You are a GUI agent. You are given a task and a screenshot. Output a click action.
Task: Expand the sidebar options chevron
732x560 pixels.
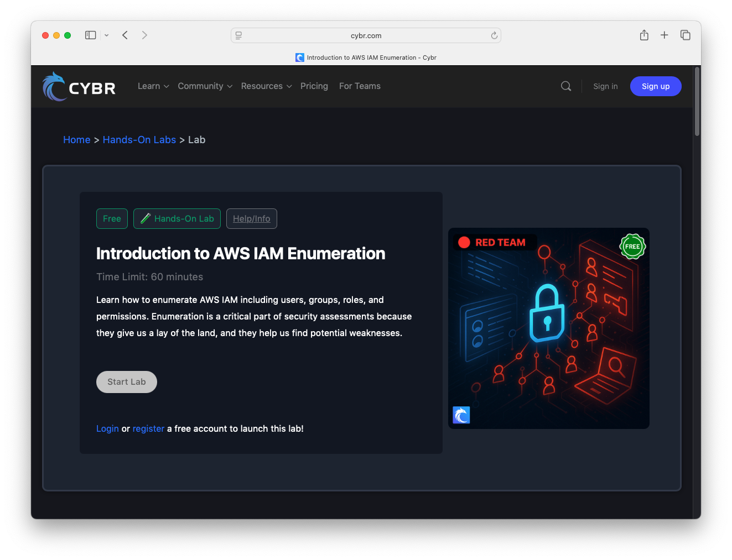pos(106,35)
